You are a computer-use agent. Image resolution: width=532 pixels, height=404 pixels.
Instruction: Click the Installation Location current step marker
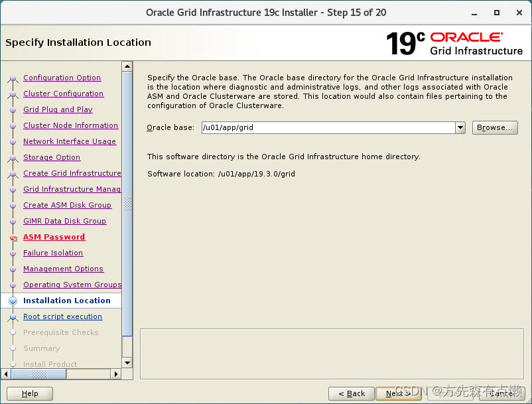click(x=13, y=301)
